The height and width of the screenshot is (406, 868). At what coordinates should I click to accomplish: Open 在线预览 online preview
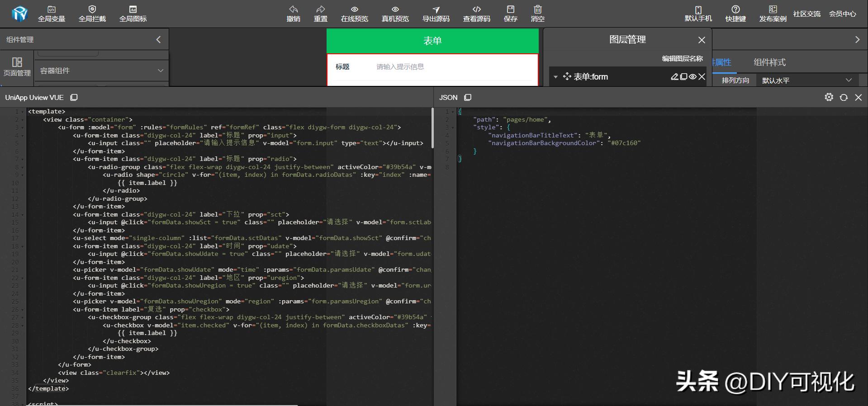point(354,14)
